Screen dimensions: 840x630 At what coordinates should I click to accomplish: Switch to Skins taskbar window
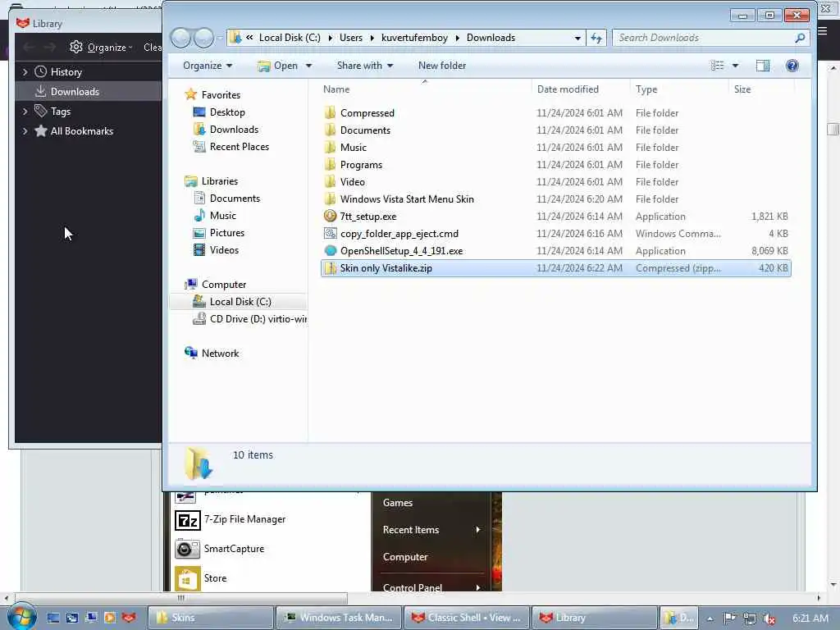coord(210,618)
